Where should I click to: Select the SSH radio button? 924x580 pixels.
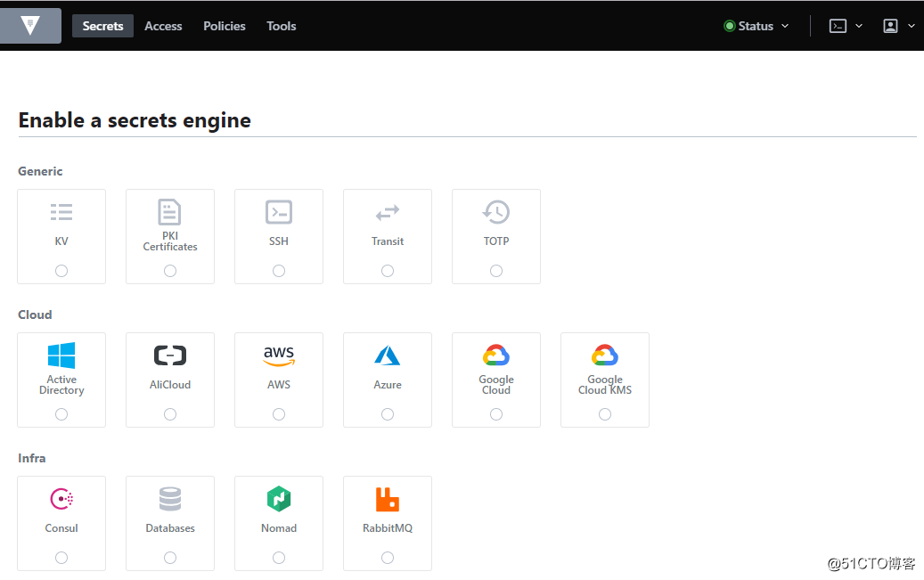click(x=279, y=271)
